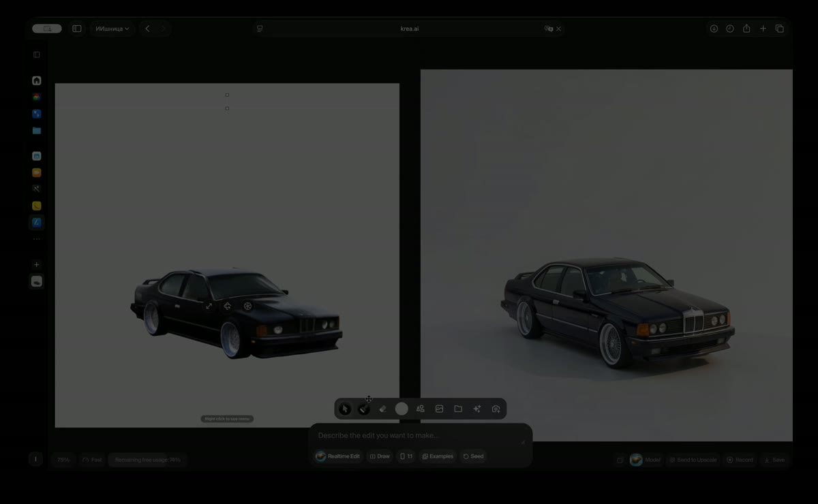Select the brush paint tool

(364, 409)
